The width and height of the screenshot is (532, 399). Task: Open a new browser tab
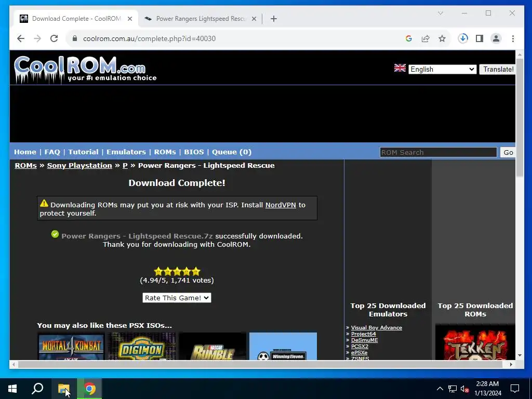[x=274, y=19]
